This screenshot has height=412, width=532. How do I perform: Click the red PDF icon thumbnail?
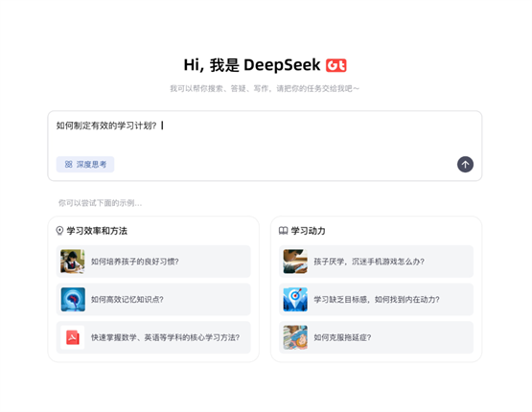tap(73, 337)
